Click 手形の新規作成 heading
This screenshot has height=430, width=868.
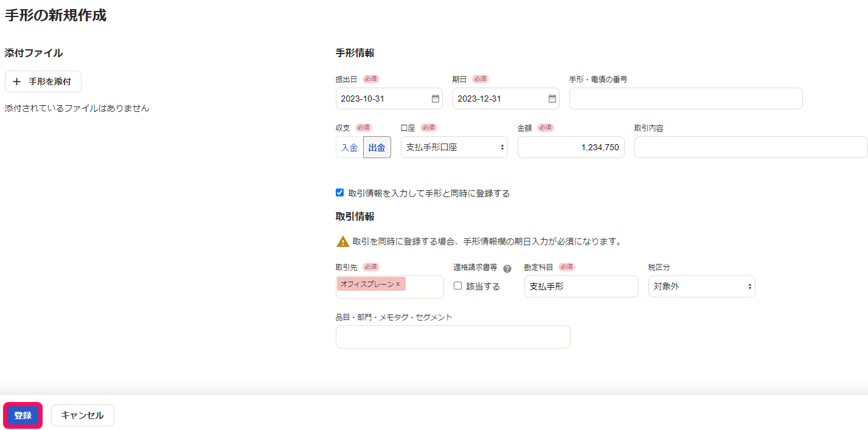click(56, 16)
